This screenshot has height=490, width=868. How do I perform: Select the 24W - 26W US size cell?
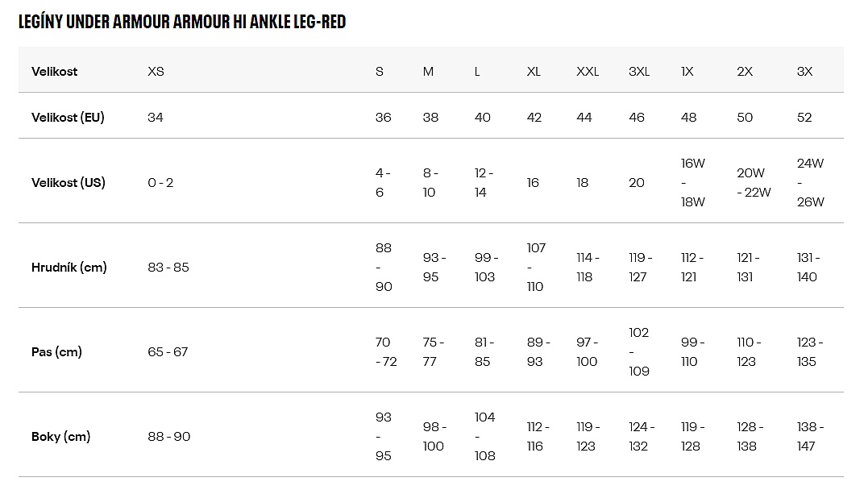810,183
